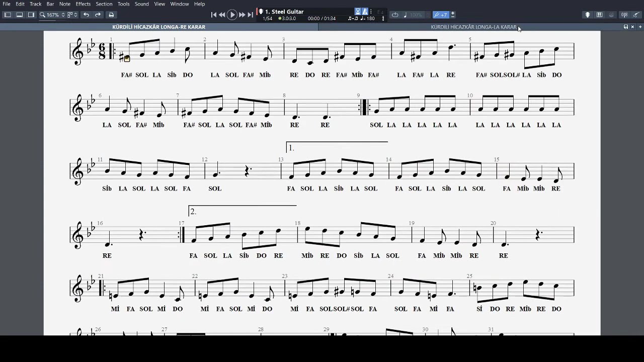Jump to the last bar

coord(250,15)
